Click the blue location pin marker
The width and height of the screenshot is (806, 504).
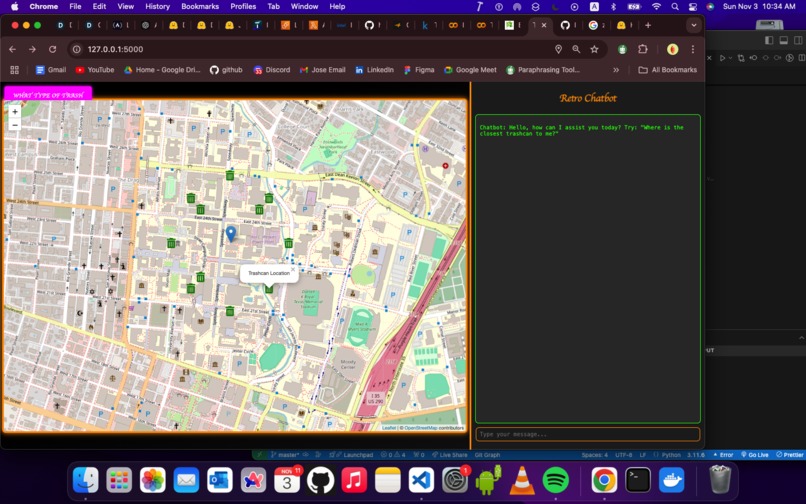click(231, 234)
